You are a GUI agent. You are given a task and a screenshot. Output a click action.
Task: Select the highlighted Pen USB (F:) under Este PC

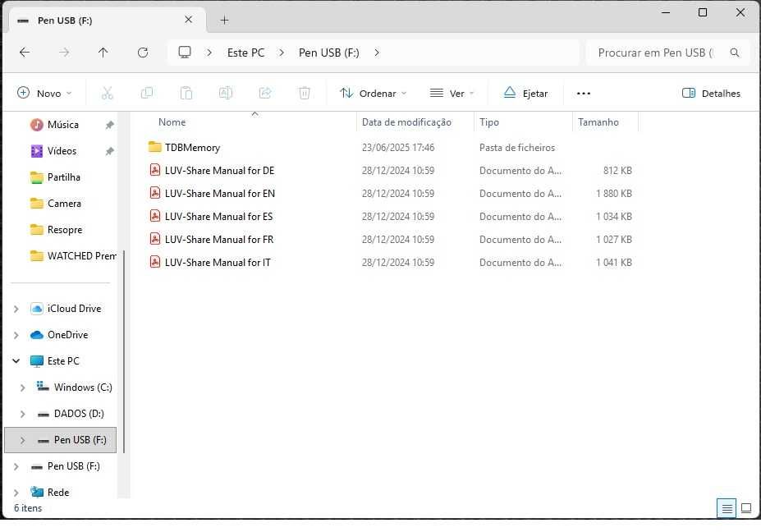61,440
